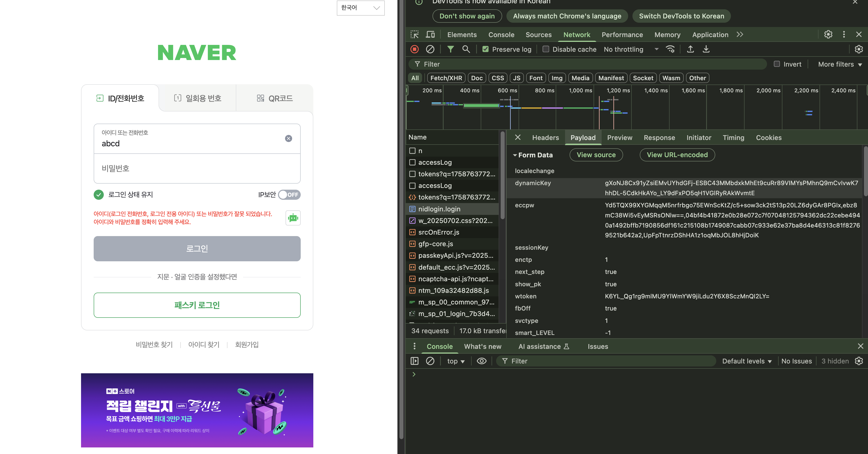Open network conditions wifi icon
Viewport: 868px width, 454px height.
[670, 49]
